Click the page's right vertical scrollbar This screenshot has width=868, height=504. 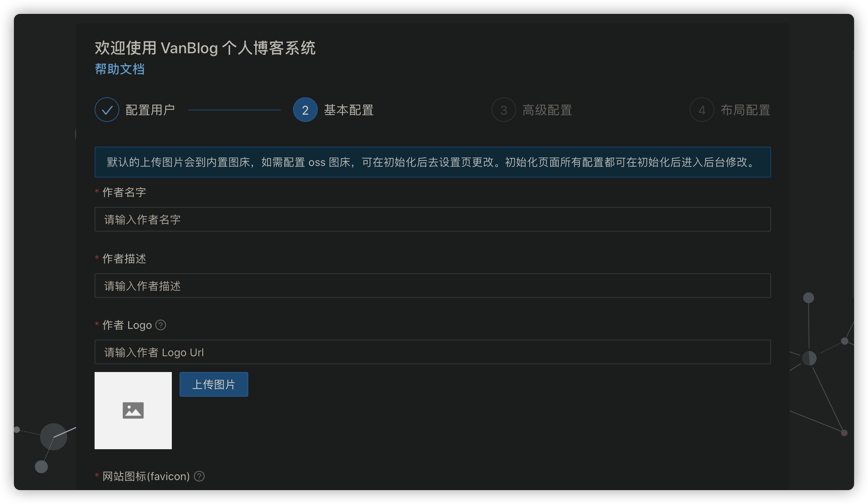click(853, 174)
